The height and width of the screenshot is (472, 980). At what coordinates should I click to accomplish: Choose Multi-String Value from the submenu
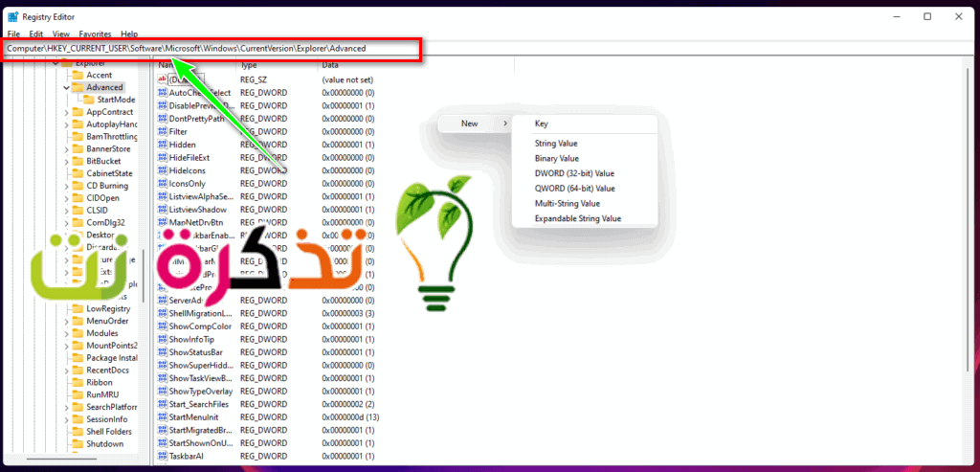coord(585,204)
